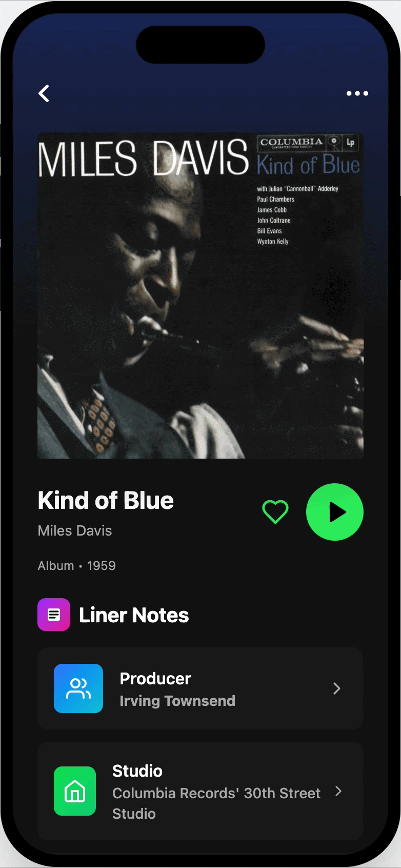
Task: Select the Album type label
Action: pyautogui.click(x=56, y=566)
